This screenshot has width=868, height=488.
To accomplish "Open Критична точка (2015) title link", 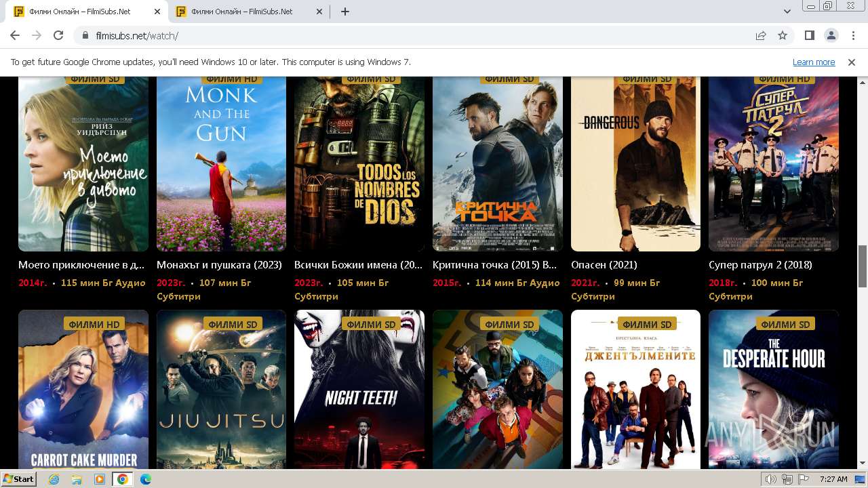I will [x=494, y=265].
